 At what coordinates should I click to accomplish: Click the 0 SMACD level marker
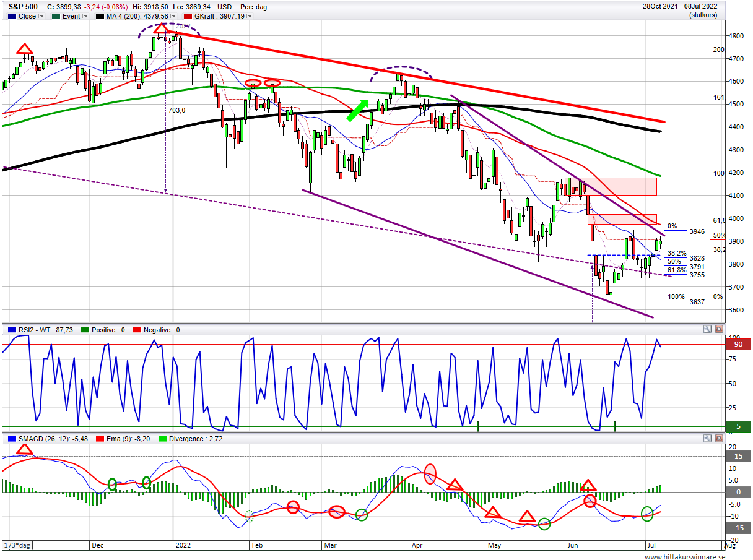point(737,492)
